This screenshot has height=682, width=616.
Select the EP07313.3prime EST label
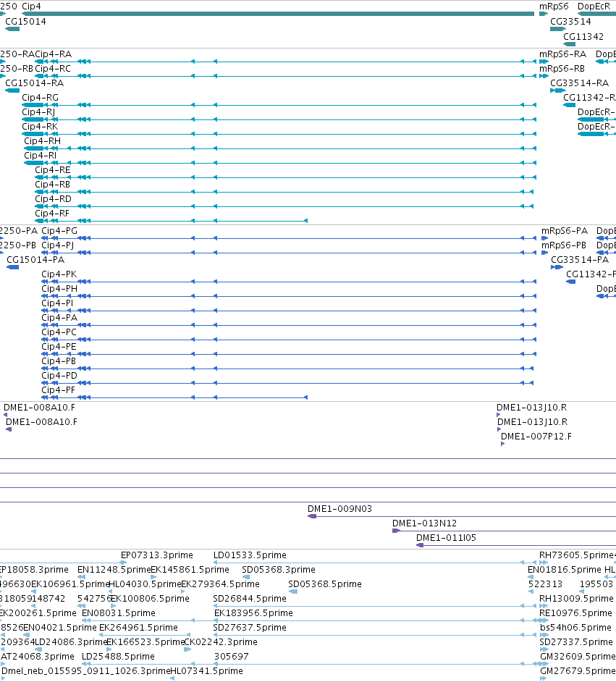pyautogui.click(x=157, y=555)
